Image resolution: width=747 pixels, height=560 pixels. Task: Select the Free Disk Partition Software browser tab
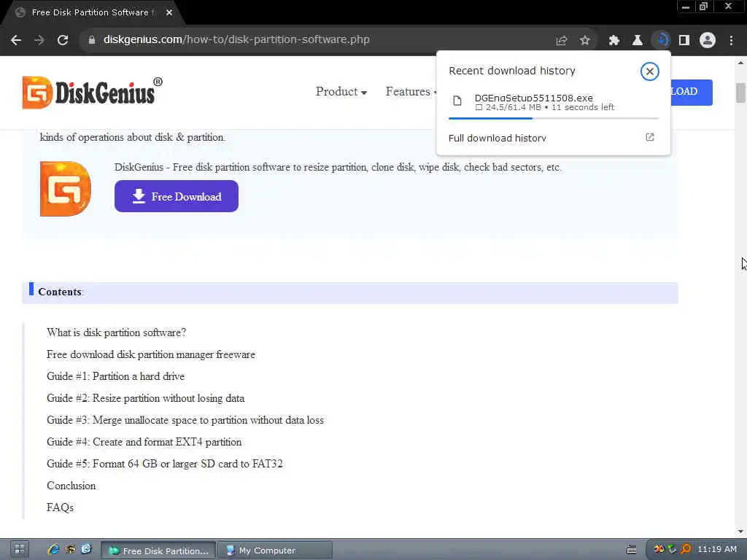[90, 13]
